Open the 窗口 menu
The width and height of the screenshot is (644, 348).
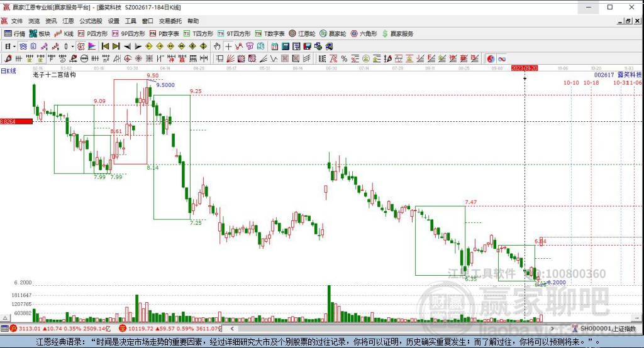pos(147,21)
